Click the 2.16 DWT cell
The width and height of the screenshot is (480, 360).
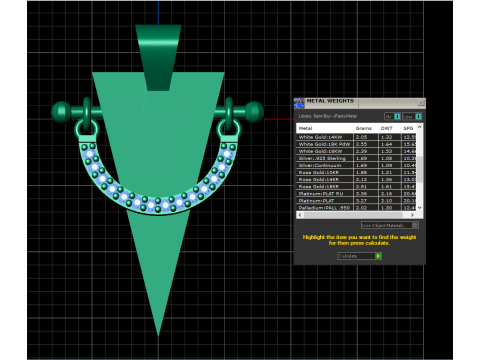click(x=389, y=194)
